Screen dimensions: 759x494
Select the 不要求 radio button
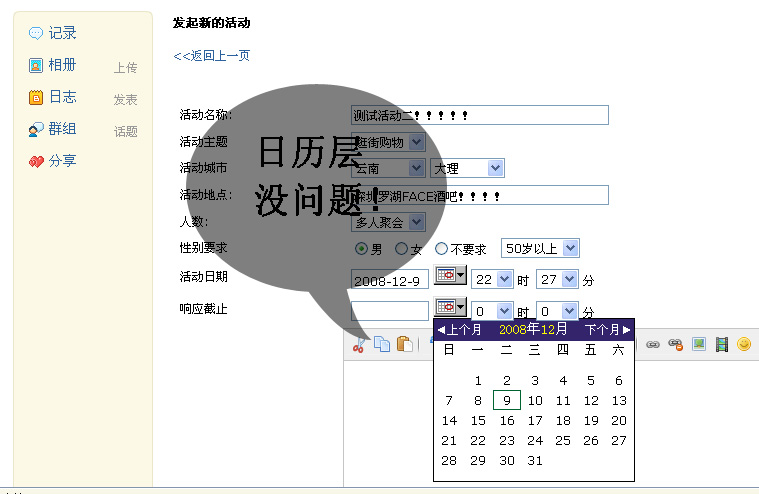(x=441, y=249)
